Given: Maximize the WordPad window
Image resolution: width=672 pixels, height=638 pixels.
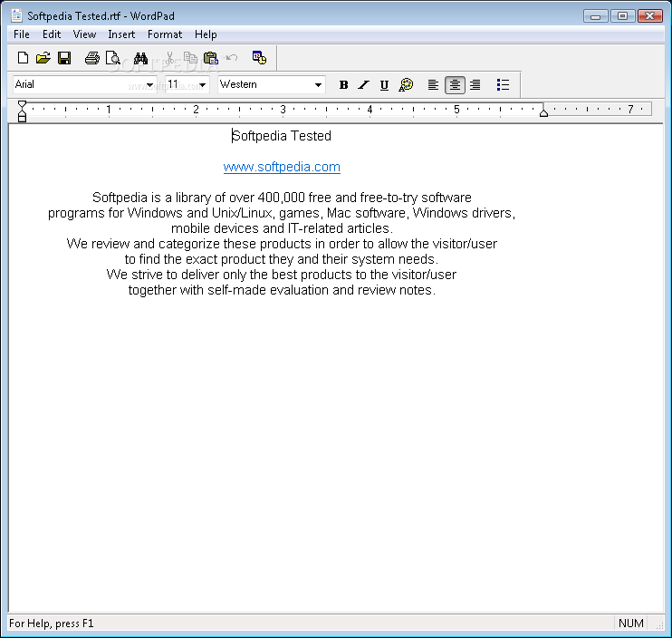Looking at the screenshot, I should [x=622, y=16].
